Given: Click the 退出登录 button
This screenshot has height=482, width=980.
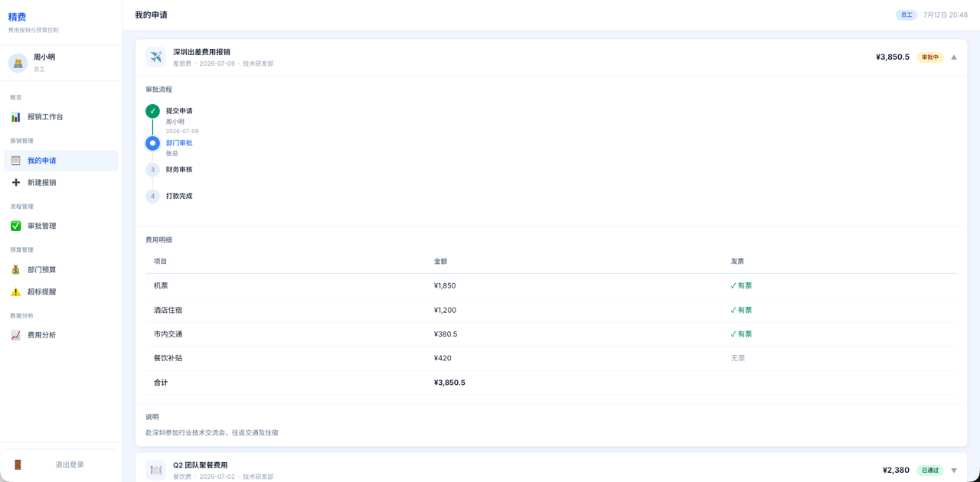Looking at the screenshot, I should [x=61, y=465].
